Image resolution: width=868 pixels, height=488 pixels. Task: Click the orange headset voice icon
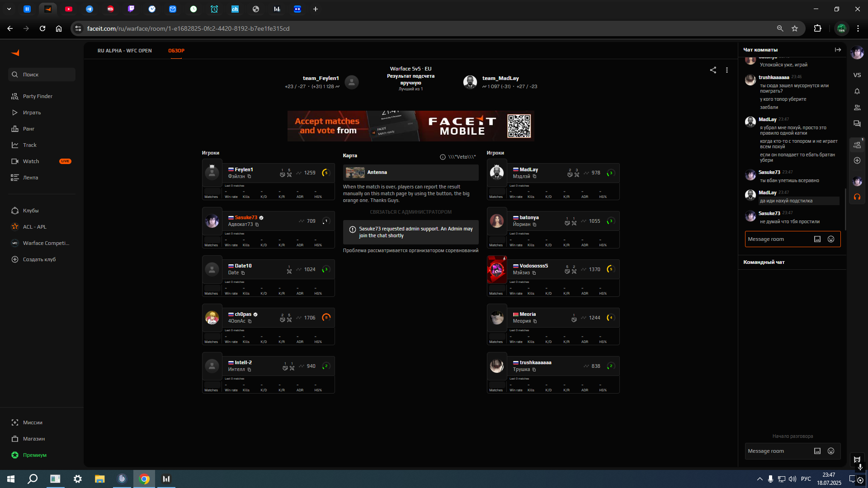pyautogui.click(x=857, y=197)
